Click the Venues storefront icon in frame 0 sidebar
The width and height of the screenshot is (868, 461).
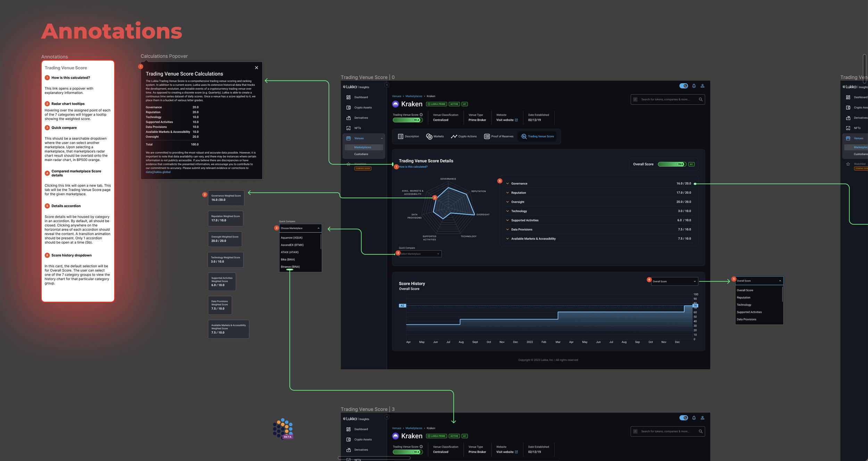[348, 138]
